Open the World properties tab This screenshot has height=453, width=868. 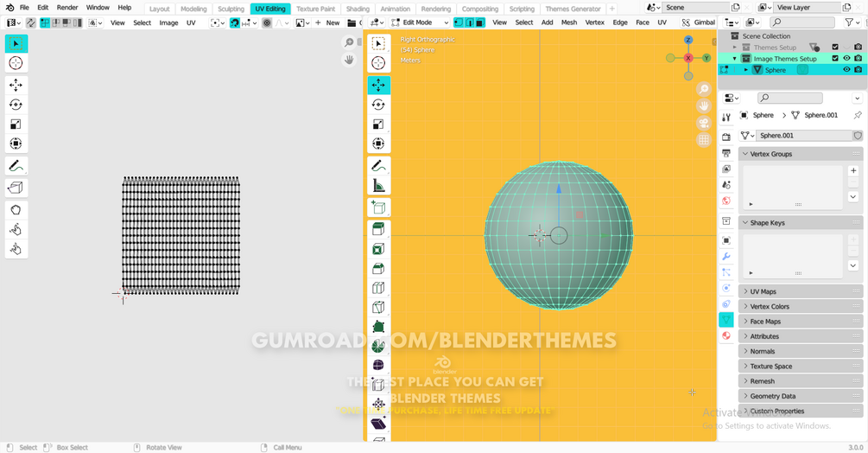(726, 201)
